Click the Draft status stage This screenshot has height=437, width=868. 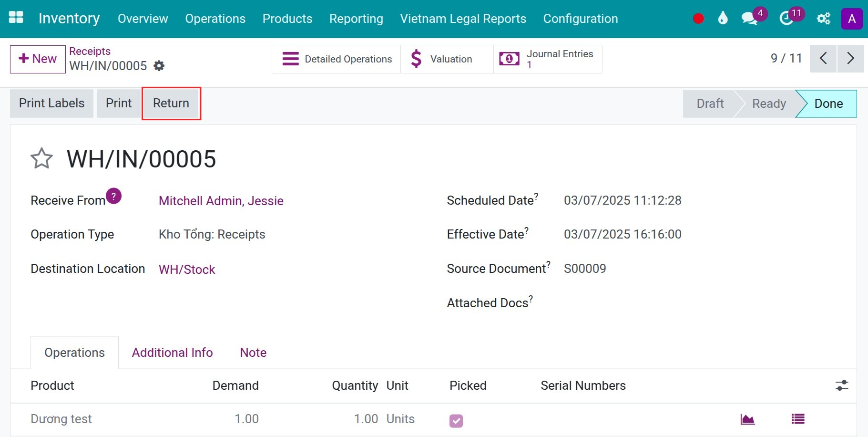click(710, 104)
